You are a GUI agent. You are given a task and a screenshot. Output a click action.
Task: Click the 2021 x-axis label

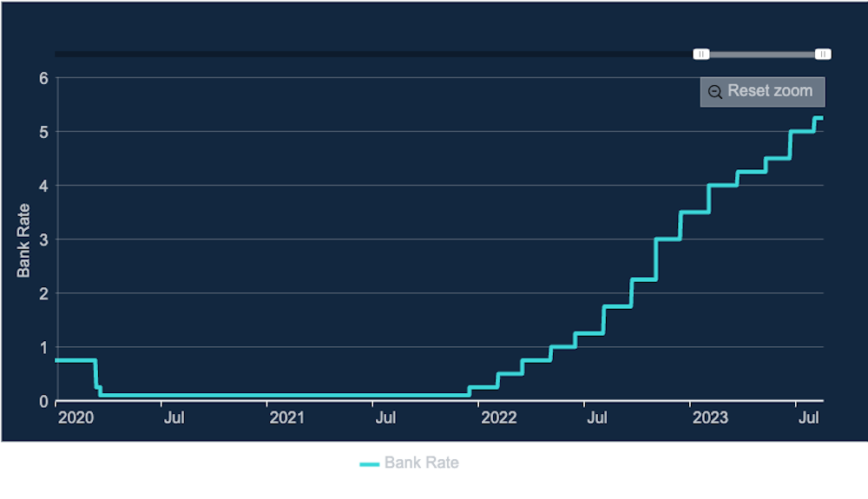[286, 418]
